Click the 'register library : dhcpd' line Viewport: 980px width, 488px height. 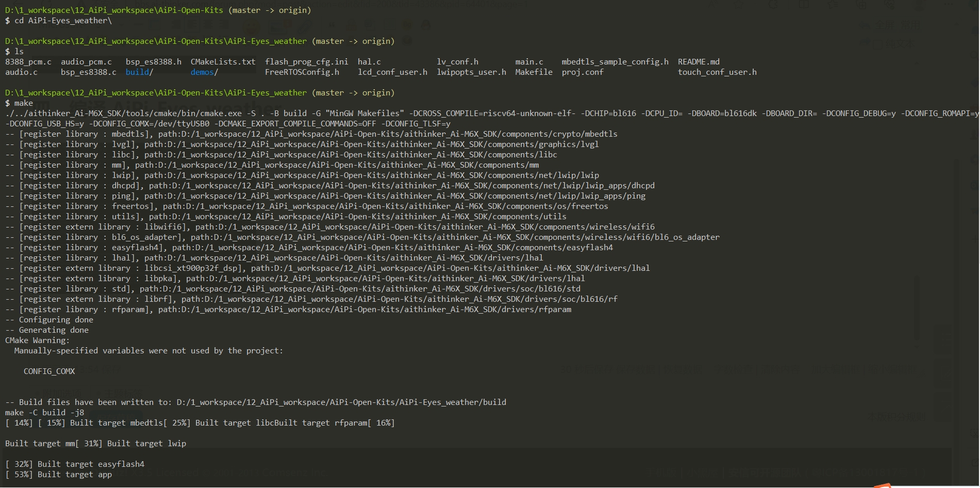point(330,186)
